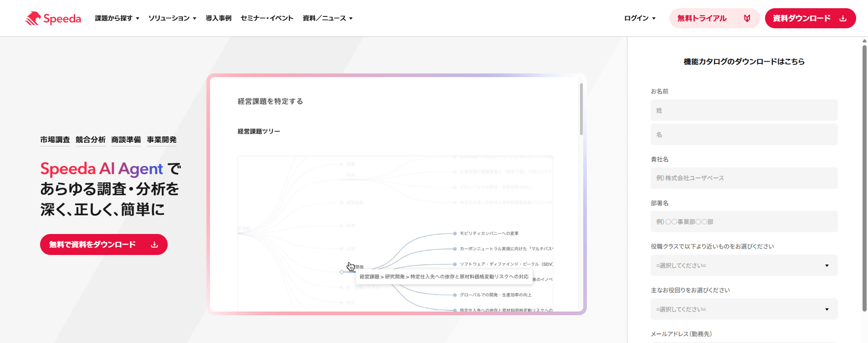The height and width of the screenshot is (343, 868).
Task: Open the 主なお役回り selection dropdown
Action: click(744, 309)
